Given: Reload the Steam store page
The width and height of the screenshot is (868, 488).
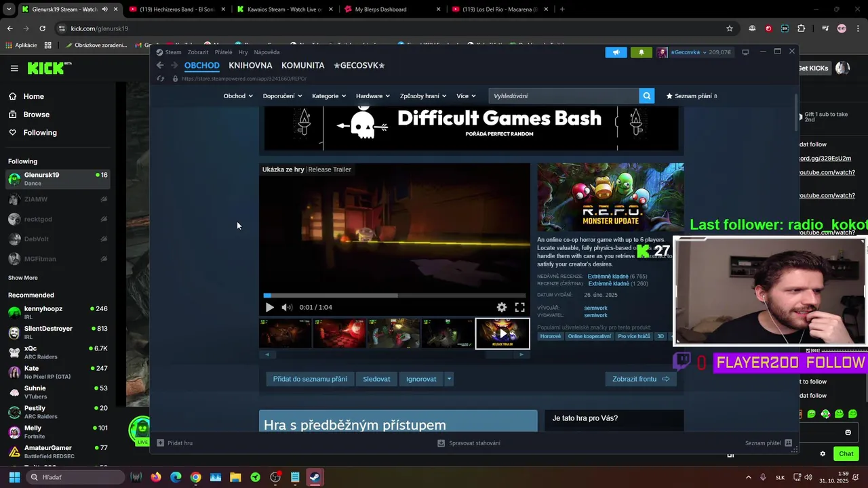Looking at the screenshot, I should coord(160,79).
